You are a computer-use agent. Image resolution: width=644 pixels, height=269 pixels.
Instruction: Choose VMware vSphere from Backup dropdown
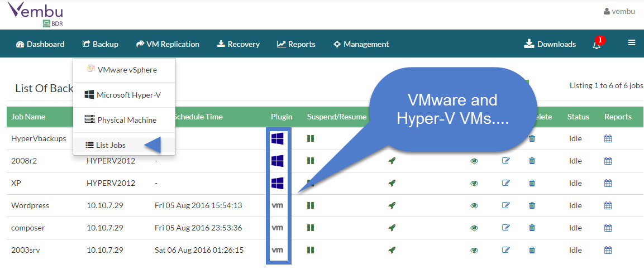[x=124, y=70]
